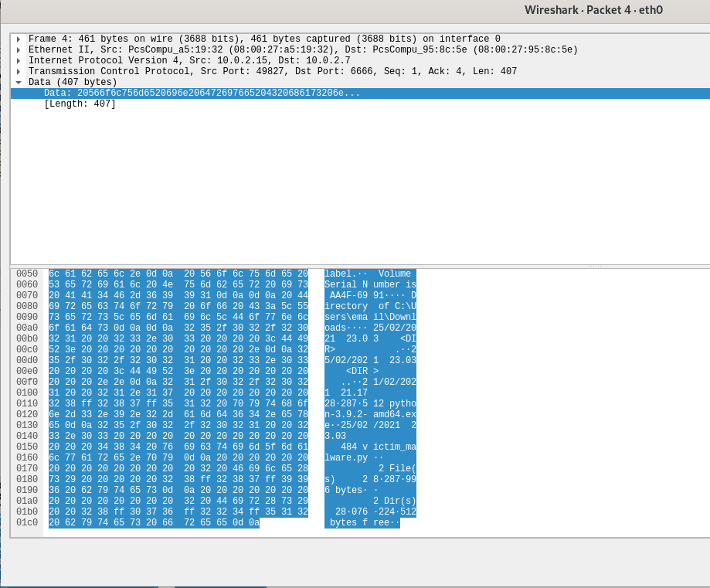Expand the Ethernet II section arrow
Screen dimensions: 710x588
click(19, 50)
